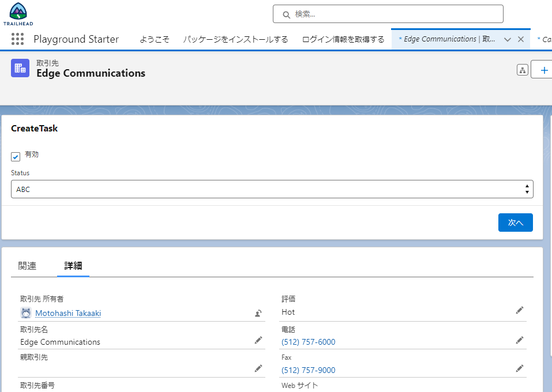
Task: Click the Playground Starter app name
Action: pyautogui.click(x=76, y=39)
